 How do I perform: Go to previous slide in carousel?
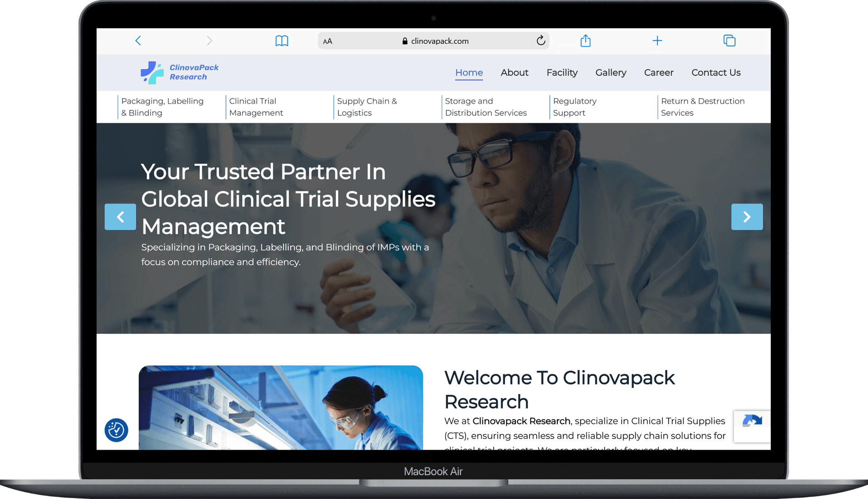[x=120, y=217]
